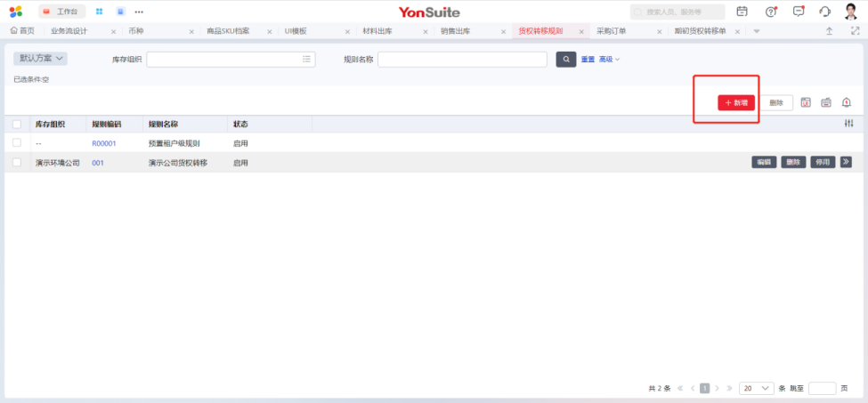Click the search magnifier button
868x403 pixels.
click(566, 60)
